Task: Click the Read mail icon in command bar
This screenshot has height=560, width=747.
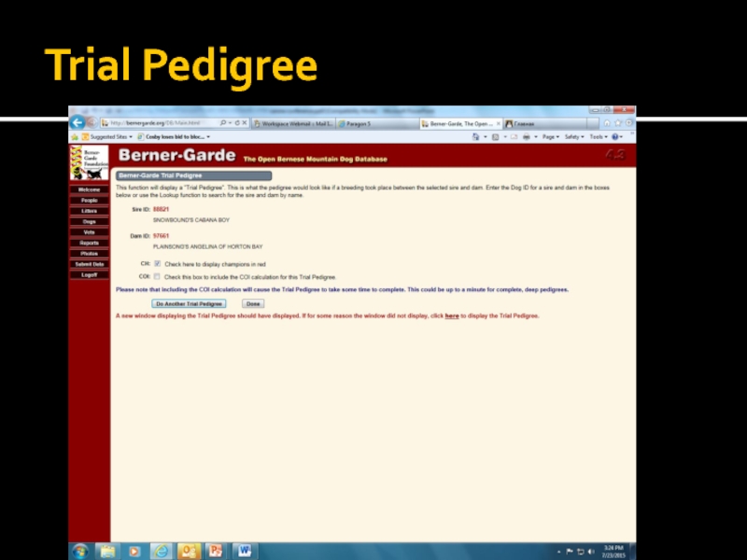Action: point(514,137)
